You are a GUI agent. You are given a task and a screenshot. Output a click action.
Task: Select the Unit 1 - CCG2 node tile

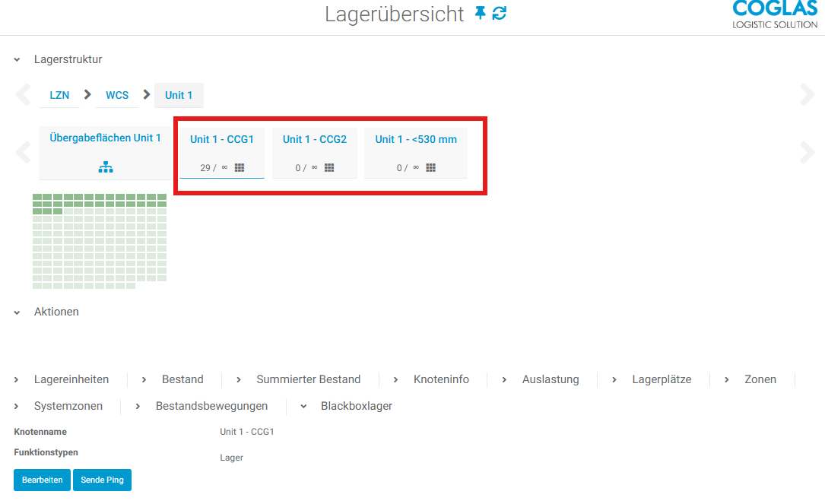tap(315, 139)
